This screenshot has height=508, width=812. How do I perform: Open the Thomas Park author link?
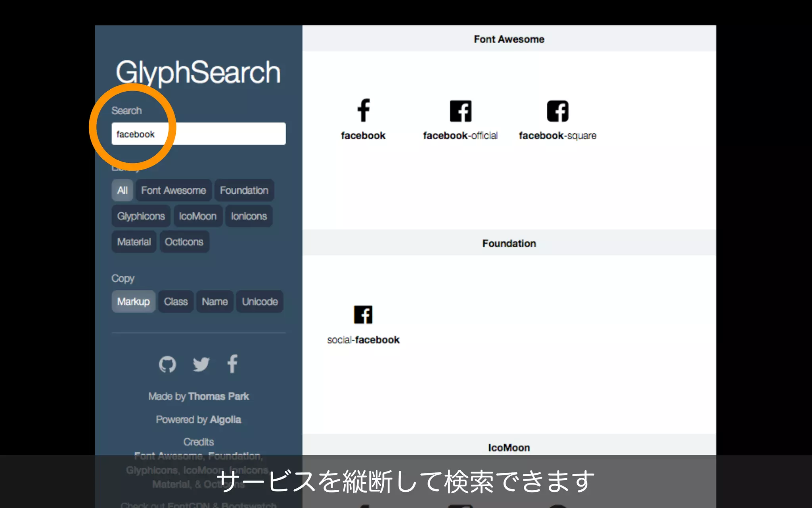[x=218, y=396]
